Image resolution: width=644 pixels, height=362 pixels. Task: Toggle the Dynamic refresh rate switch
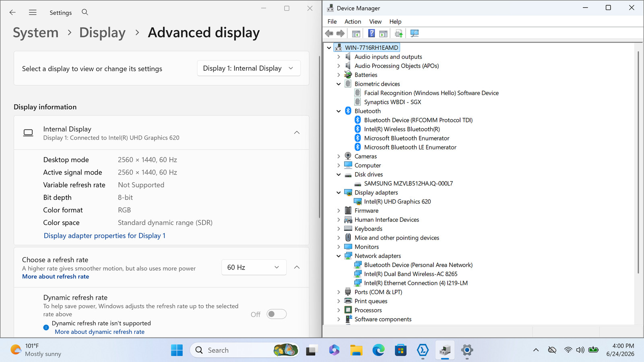point(277,314)
